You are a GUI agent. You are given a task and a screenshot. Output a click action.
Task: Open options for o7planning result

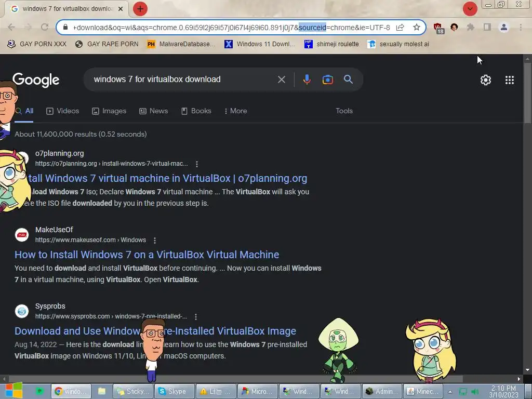197,164
